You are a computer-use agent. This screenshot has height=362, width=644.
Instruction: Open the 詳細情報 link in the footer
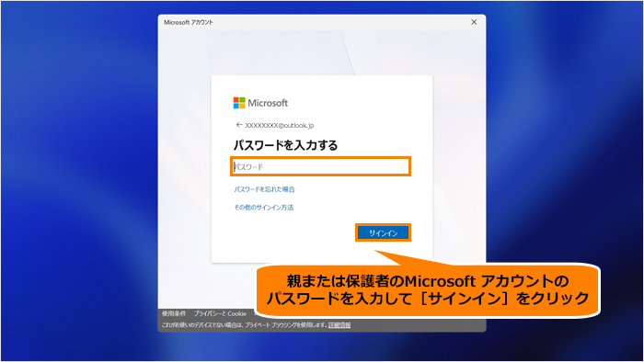(x=339, y=325)
